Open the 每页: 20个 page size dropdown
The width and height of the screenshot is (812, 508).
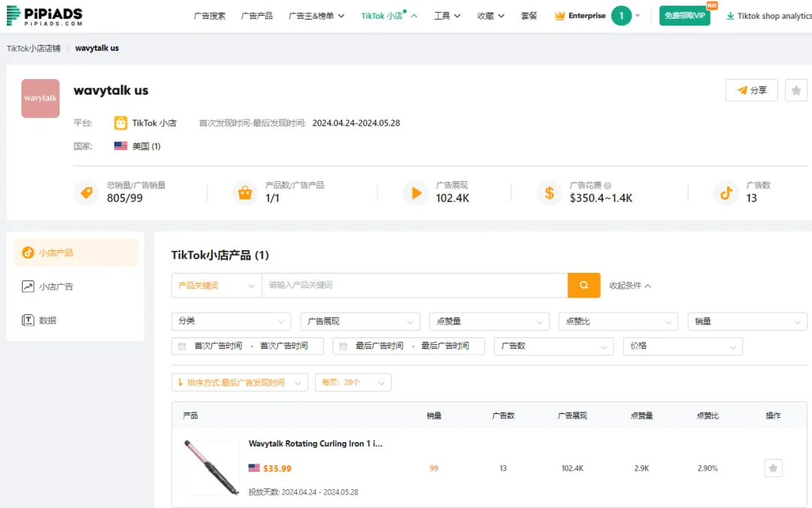tap(353, 383)
